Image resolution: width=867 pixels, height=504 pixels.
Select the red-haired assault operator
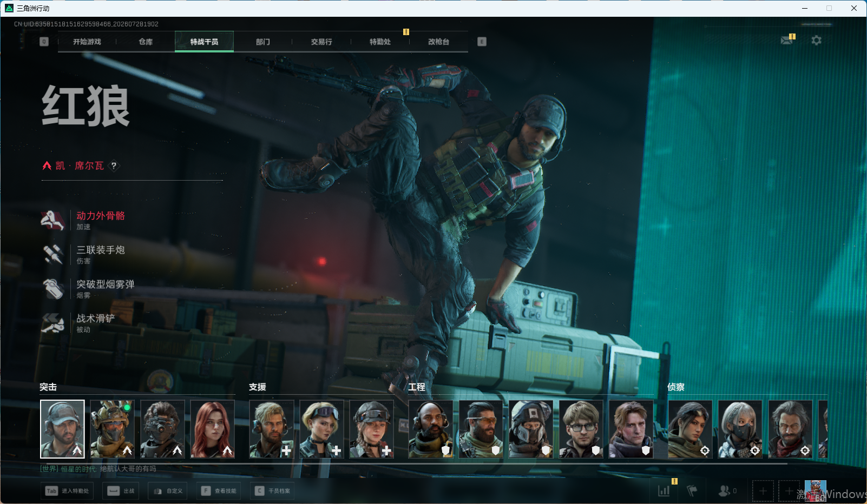(212, 429)
